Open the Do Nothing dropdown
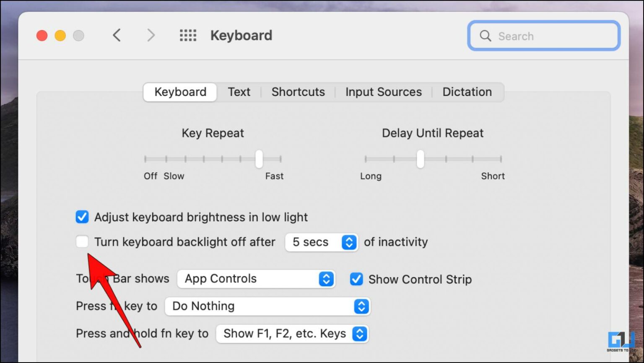This screenshot has width=644, height=363. click(x=267, y=306)
